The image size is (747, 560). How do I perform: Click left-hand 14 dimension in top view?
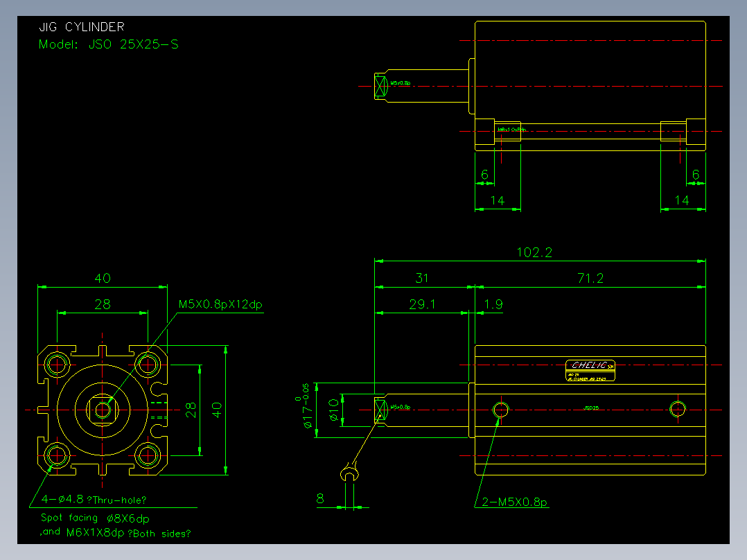click(498, 200)
